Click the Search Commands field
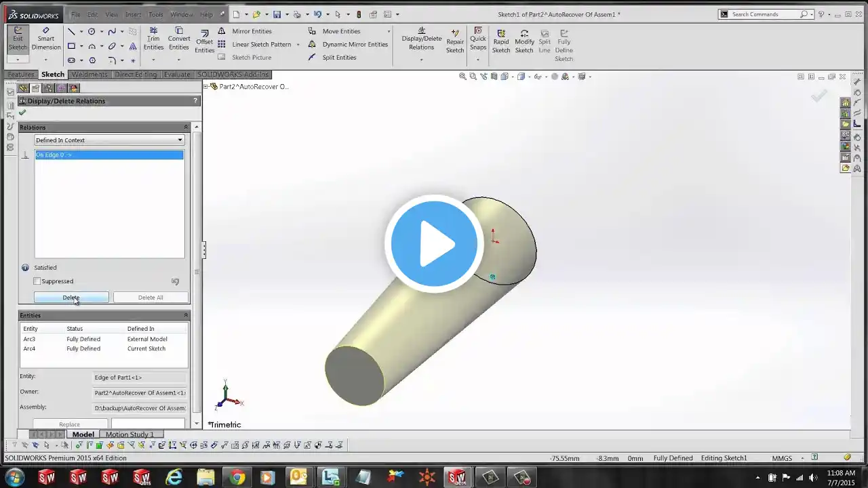Screen dimensions: 868x488 tap(764, 14)
